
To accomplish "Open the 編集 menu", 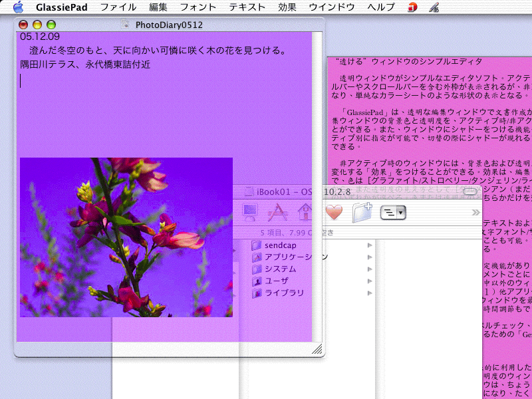I will click(158, 7).
